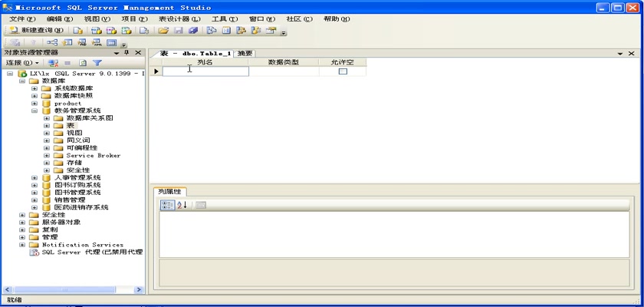Screen dimensions: 644x307
Task: Click the Manage Full-text Index icon
Action: coord(82,42)
